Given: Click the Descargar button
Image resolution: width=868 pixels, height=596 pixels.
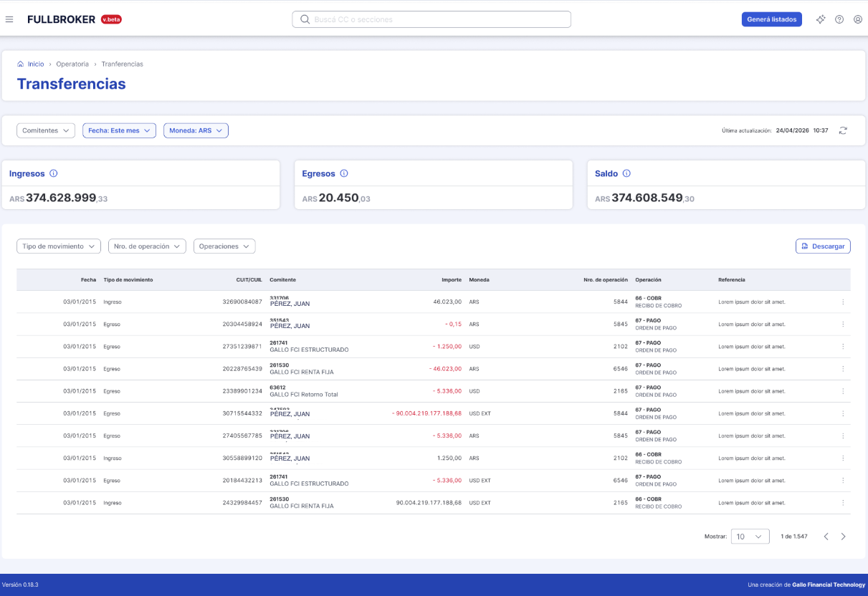Looking at the screenshot, I should pyautogui.click(x=823, y=246).
